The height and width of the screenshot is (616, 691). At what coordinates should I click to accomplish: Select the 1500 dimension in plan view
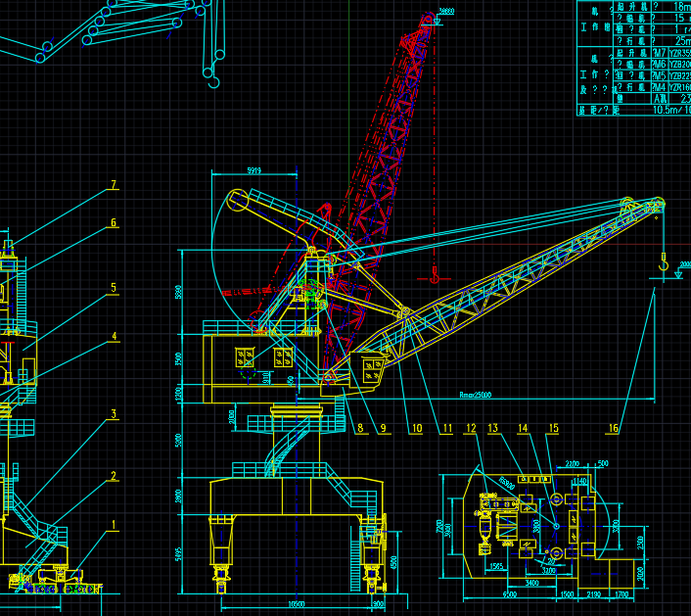coord(567,594)
